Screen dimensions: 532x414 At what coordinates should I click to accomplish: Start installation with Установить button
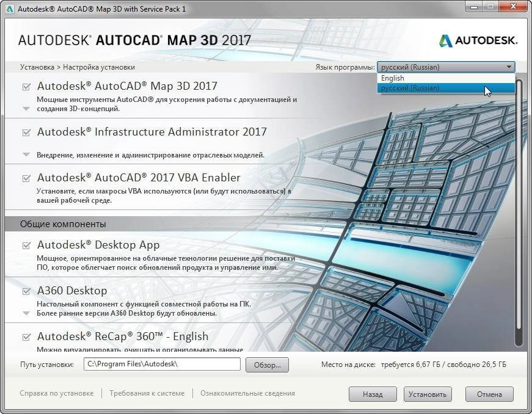[x=428, y=394]
